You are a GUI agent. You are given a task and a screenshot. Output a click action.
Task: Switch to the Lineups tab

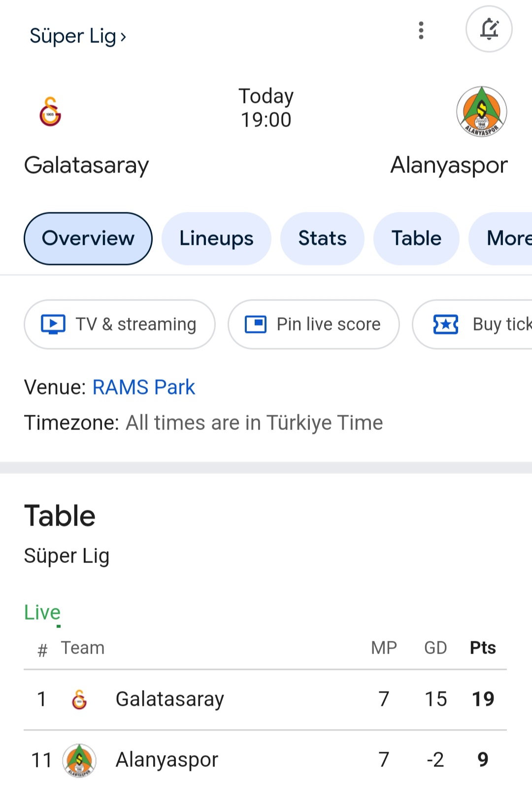coord(216,238)
